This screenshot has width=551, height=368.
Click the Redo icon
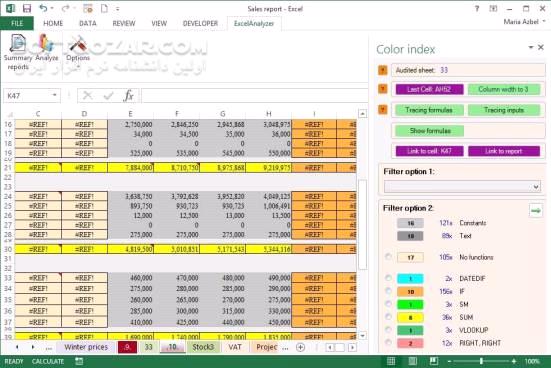(65, 8)
